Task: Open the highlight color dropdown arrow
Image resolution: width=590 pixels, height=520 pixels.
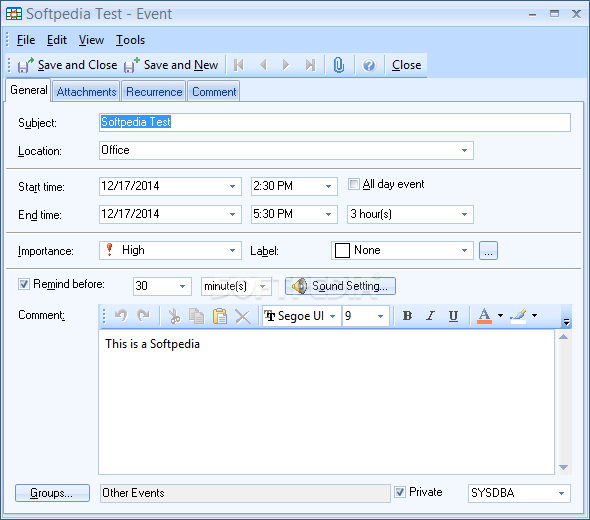Action: click(534, 315)
